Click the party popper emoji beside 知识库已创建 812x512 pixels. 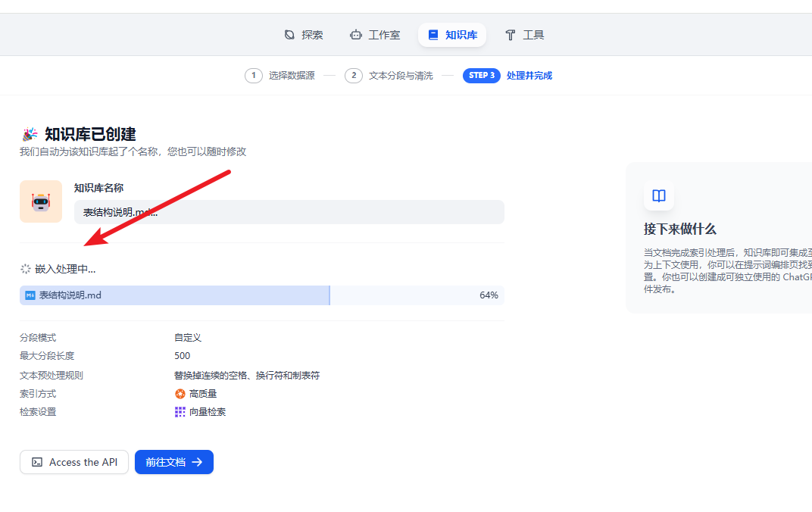click(30, 135)
